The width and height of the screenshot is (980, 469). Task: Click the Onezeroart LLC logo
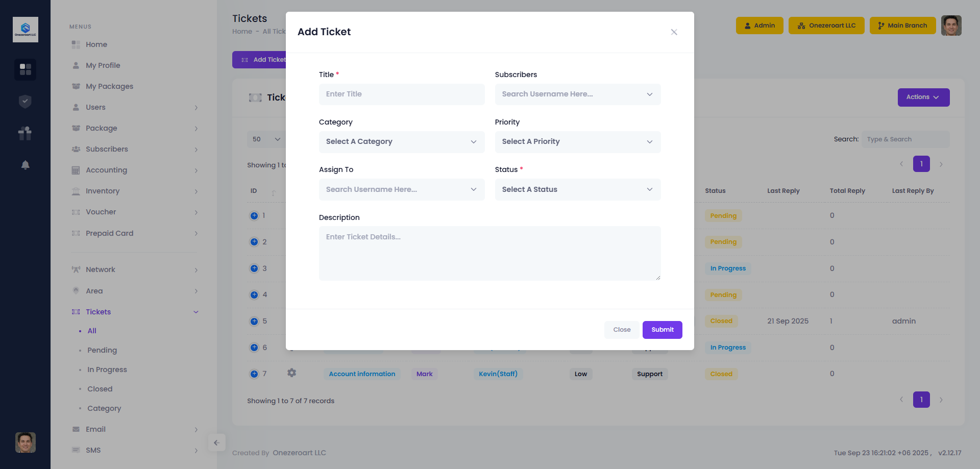(x=25, y=30)
